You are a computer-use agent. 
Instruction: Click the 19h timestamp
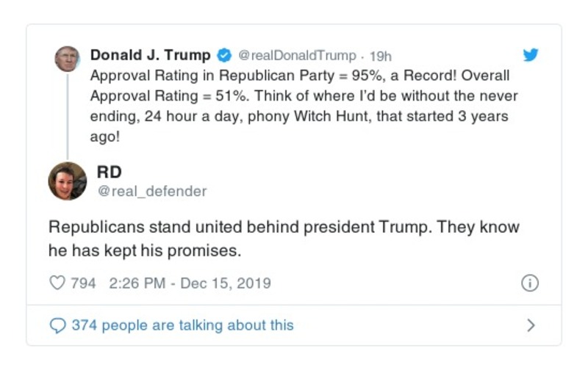click(x=380, y=56)
